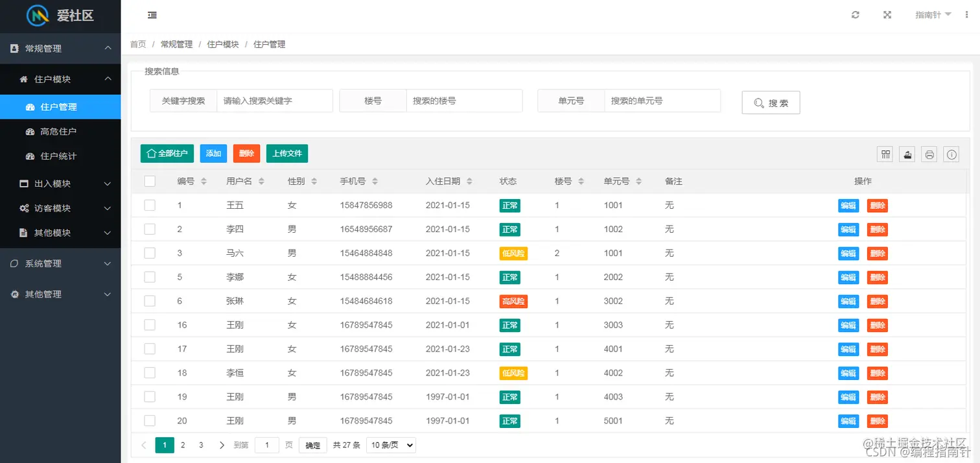980x463 pixels.
Task: Open the column filter grid icon
Action: point(885,154)
